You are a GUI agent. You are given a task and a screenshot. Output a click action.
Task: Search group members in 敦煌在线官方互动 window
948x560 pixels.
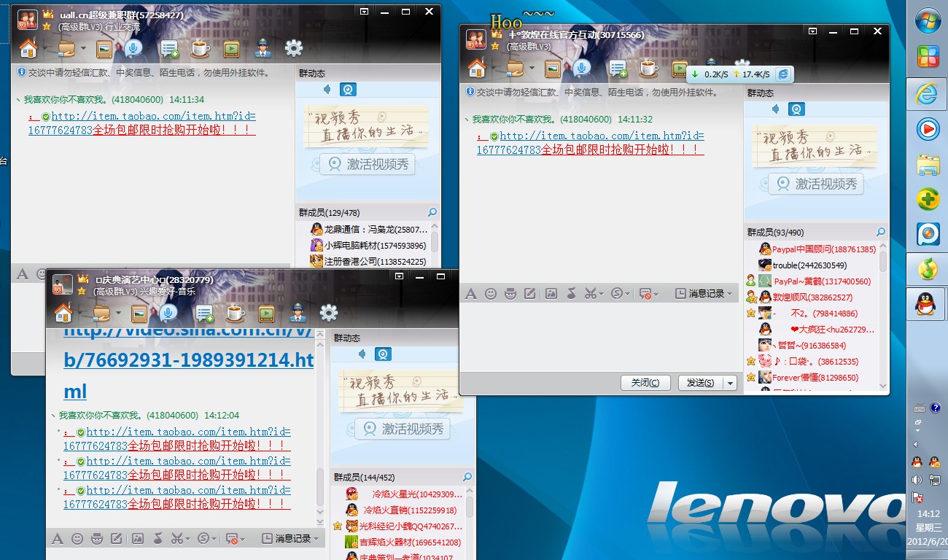(x=881, y=232)
